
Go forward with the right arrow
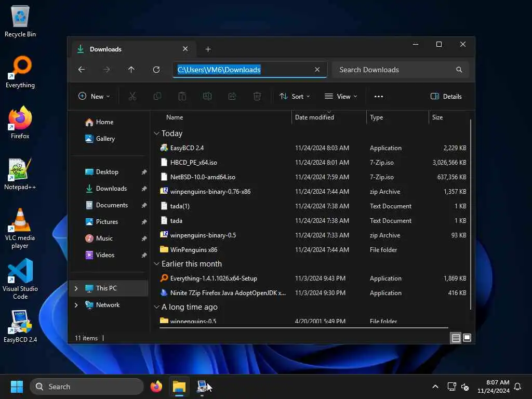[x=107, y=70]
